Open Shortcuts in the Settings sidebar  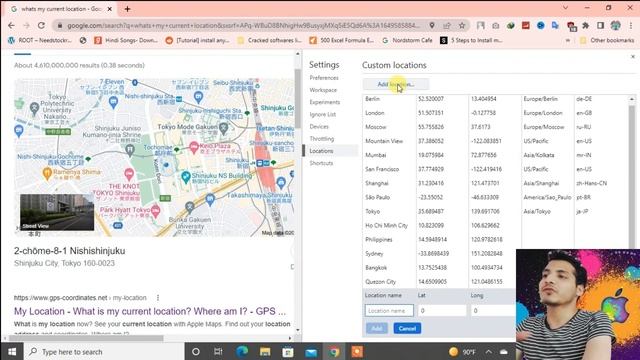(x=321, y=163)
